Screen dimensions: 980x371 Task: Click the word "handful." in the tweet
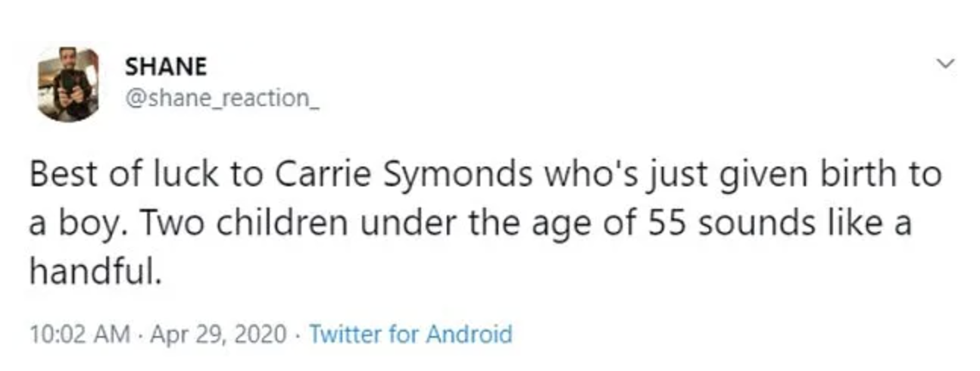coord(95,273)
